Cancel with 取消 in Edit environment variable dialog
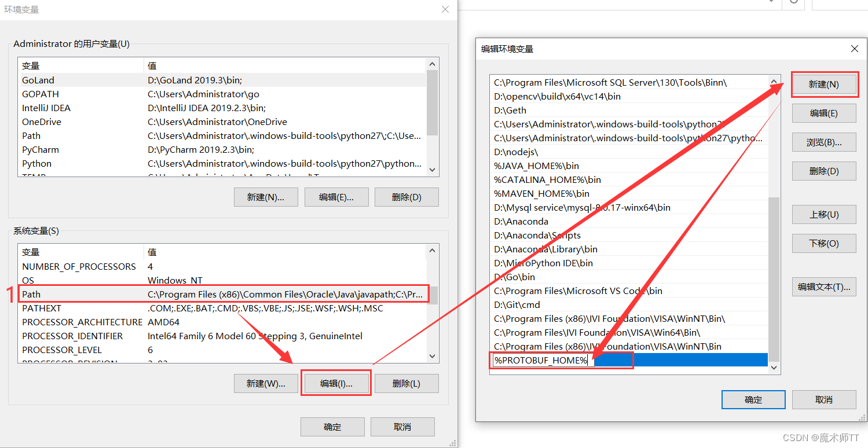This screenshot has width=868, height=448. pyautogui.click(x=824, y=400)
